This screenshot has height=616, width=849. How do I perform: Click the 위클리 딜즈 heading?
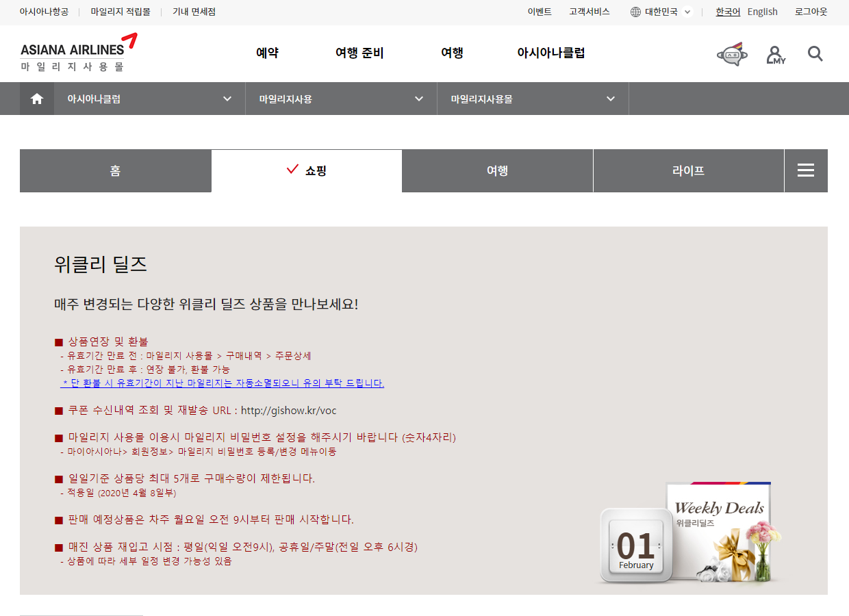pos(101,265)
